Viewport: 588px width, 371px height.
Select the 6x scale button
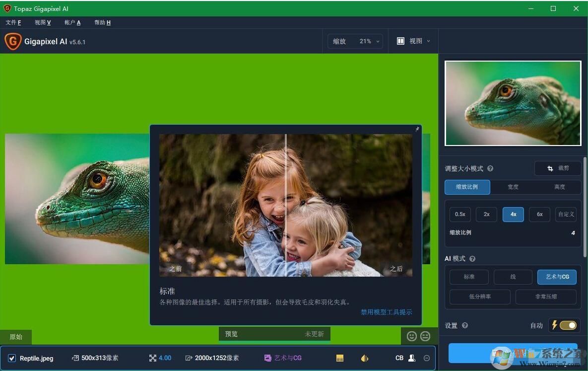pyautogui.click(x=539, y=214)
